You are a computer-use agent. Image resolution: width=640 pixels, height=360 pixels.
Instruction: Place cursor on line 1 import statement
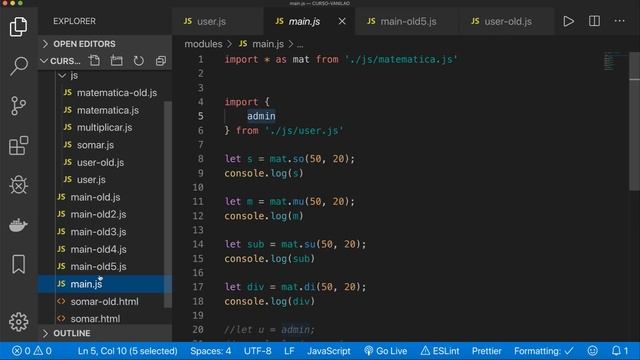pos(340,59)
